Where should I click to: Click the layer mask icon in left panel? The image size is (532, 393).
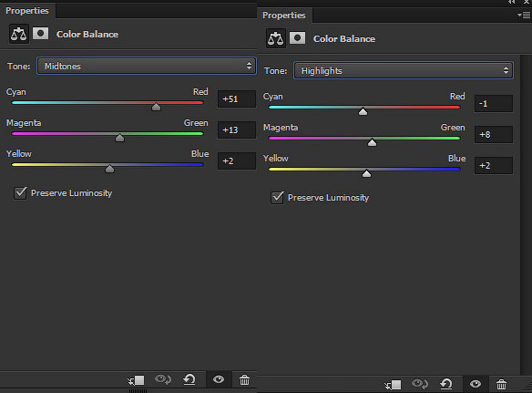[40, 34]
